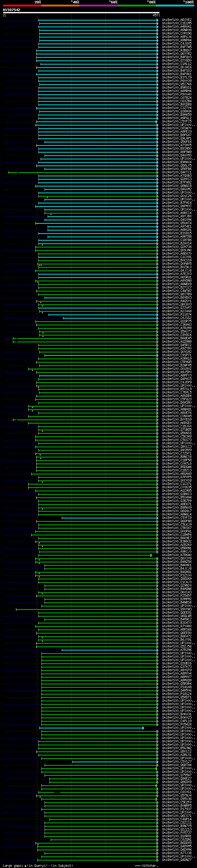Select hit label UniRef100_P17937
Image resolution: width=197 pixels, height=868 pixels.
point(177,809)
